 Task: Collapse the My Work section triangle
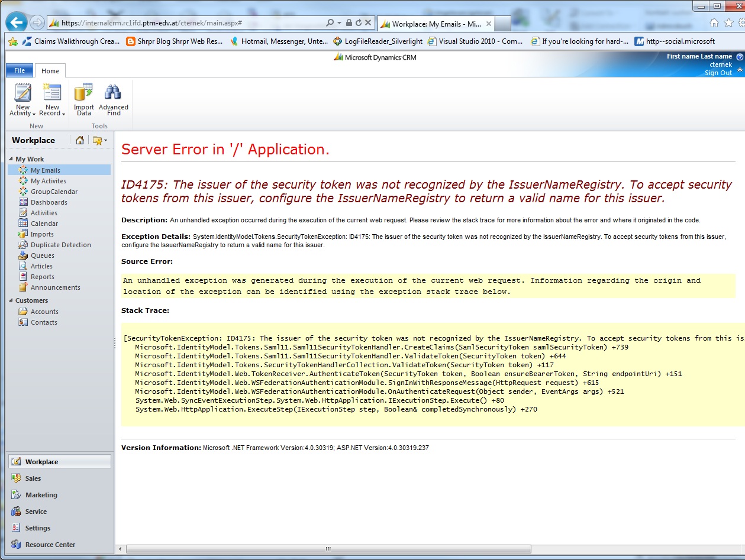(x=11, y=160)
